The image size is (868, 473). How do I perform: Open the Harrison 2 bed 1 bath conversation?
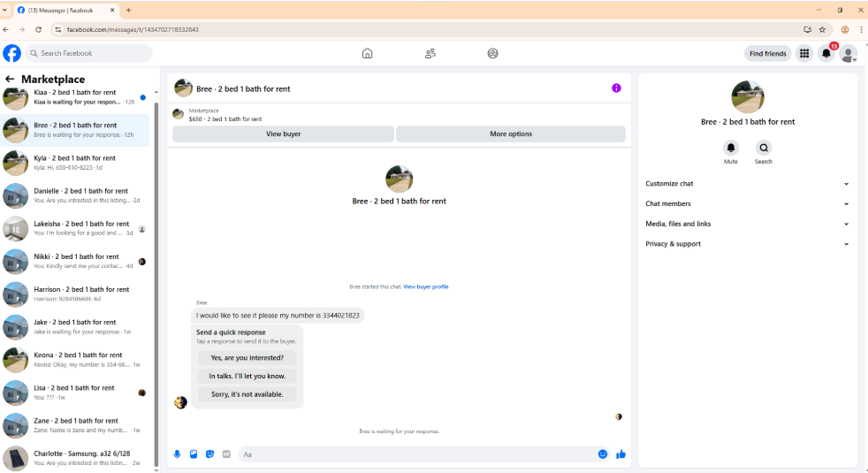[75, 294]
